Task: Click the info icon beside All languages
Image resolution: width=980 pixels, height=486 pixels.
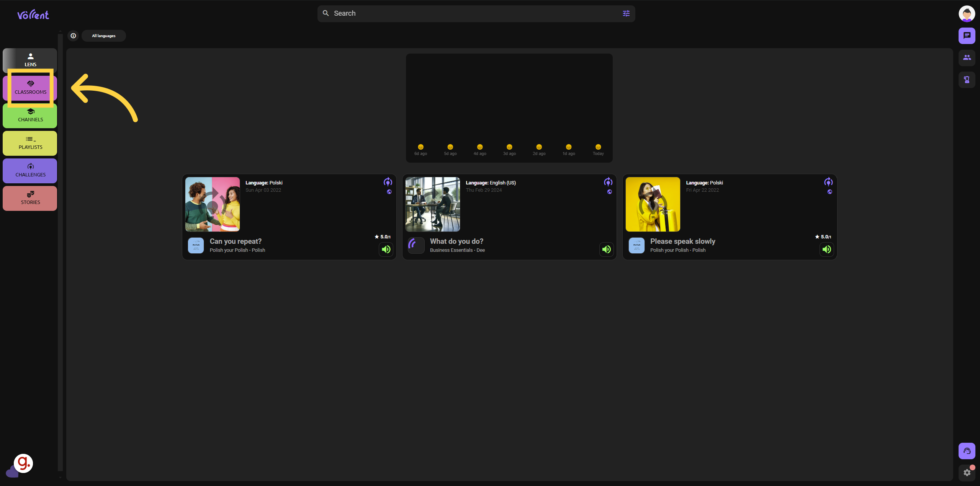Action: click(x=73, y=36)
